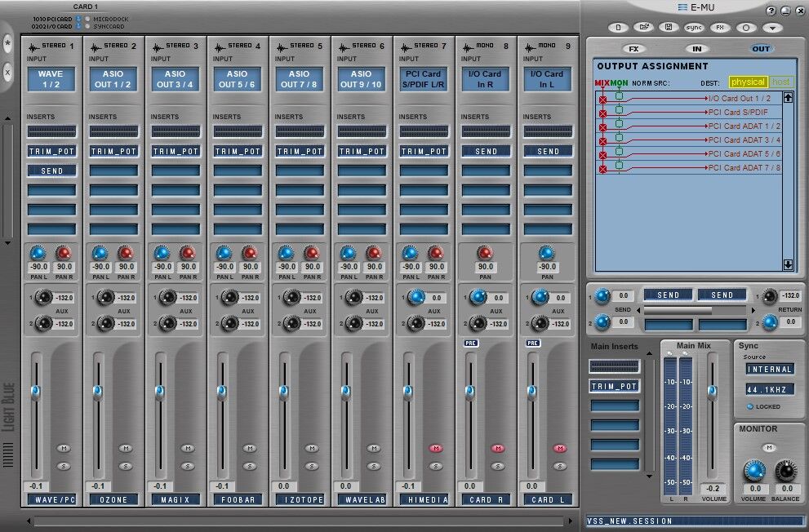Click the waveform icon on strip 1

[34, 47]
